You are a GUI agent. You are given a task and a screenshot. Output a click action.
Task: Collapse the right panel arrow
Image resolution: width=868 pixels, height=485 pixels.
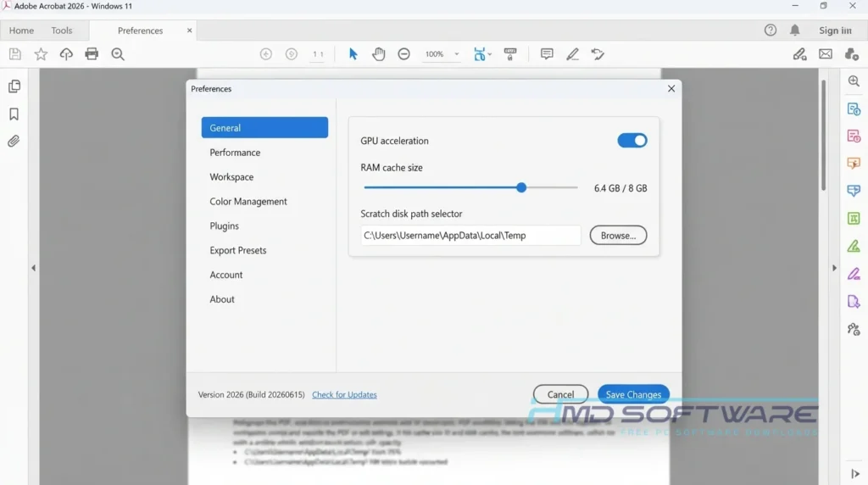pos(834,268)
